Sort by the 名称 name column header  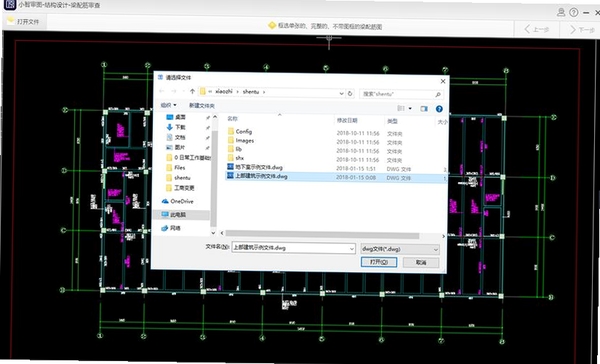(x=233, y=119)
